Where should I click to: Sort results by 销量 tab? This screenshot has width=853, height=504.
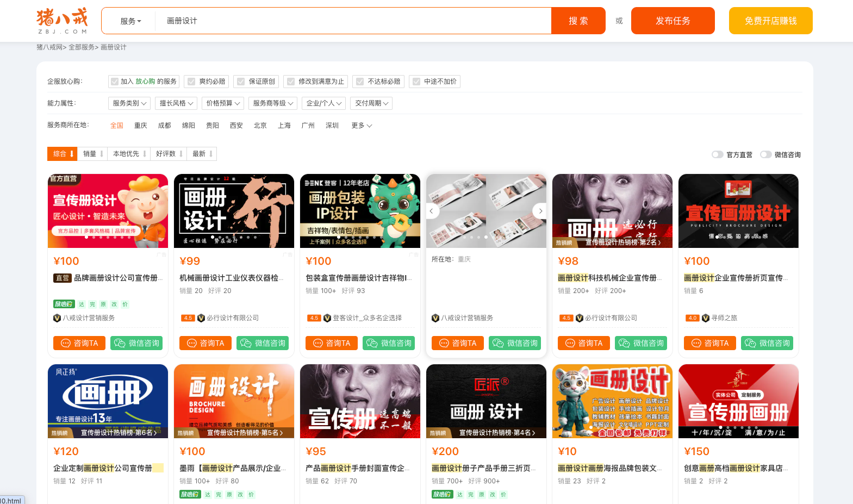92,154
